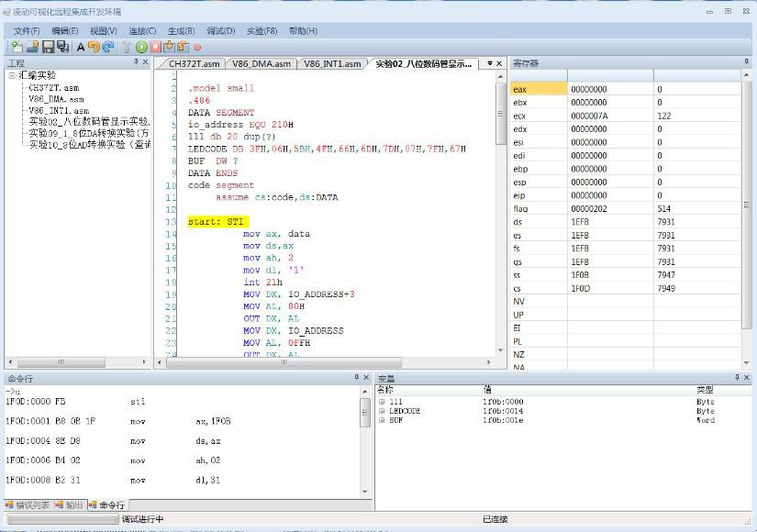Open the 调试(D) debug menu

pos(221,30)
